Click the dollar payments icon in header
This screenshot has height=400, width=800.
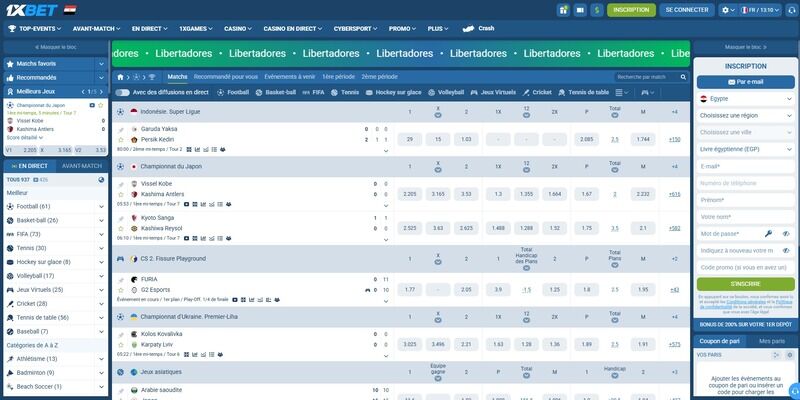pos(597,10)
